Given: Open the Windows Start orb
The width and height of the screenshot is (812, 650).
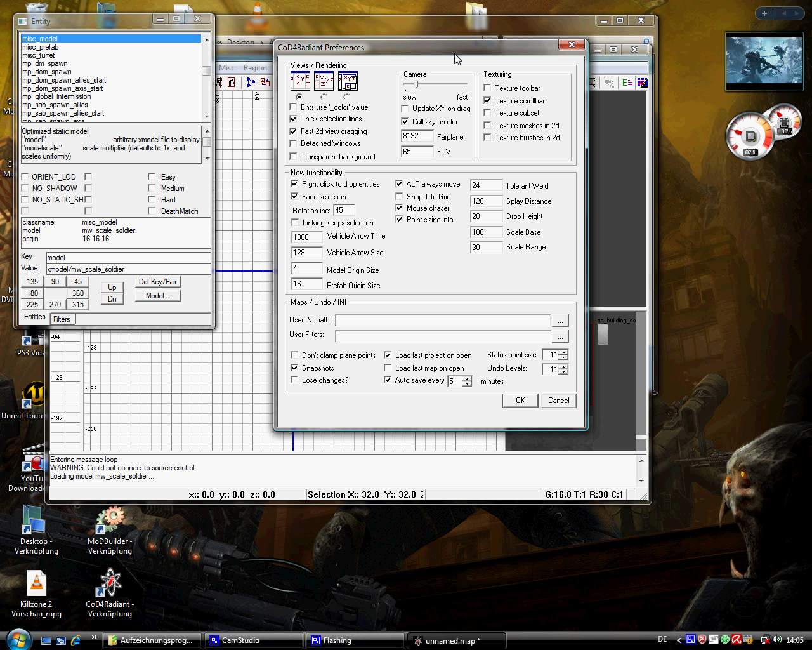Looking at the screenshot, I should coord(18,640).
